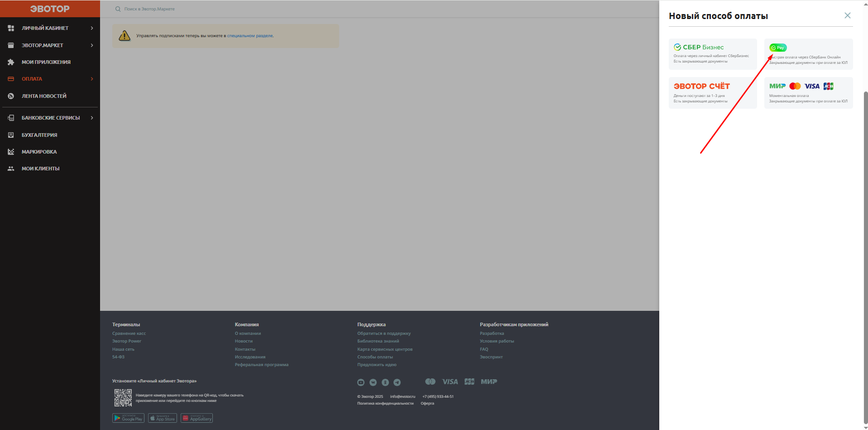Open the Odnoklassniki social icon

click(x=385, y=382)
